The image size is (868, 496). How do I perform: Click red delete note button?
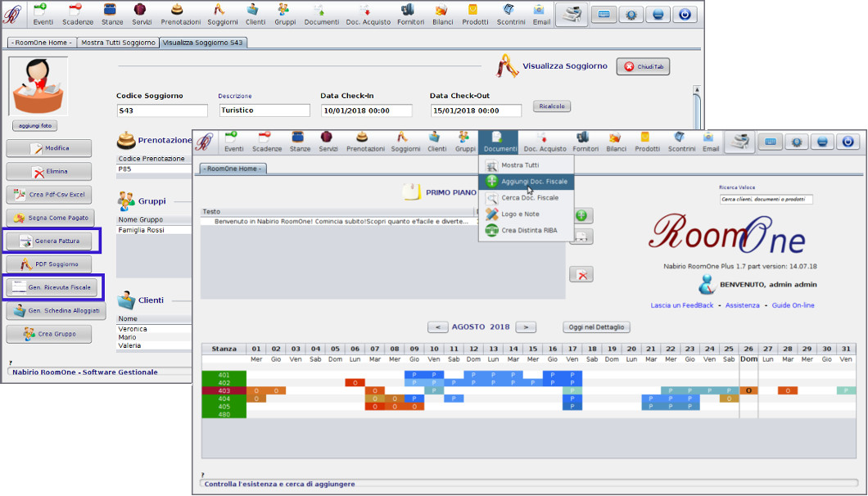pyautogui.click(x=581, y=274)
